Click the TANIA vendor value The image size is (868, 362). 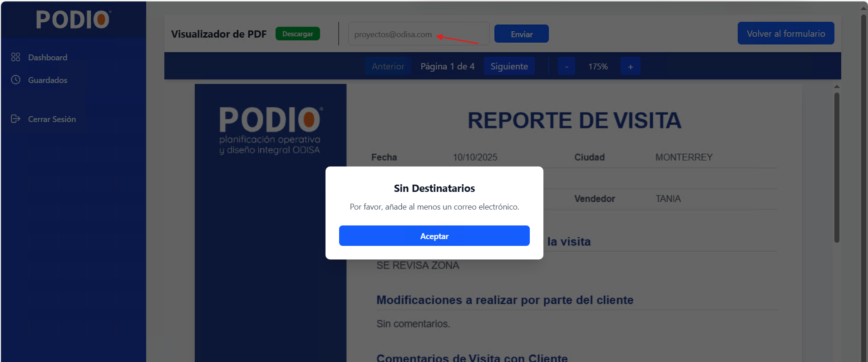point(668,199)
